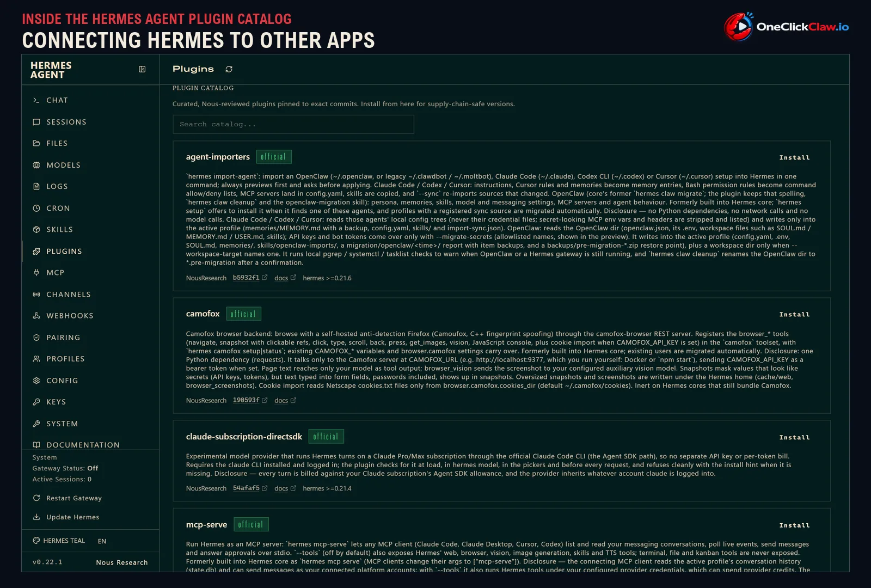Click the 'Gateway Status: Off' text
Image resolution: width=871 pixels, height=588 pixels.
tap(65, 468)
